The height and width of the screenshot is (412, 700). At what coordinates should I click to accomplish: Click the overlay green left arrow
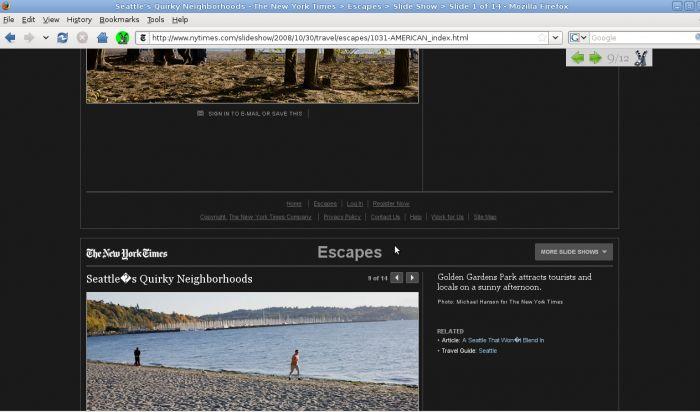click(x=578, y=58)
